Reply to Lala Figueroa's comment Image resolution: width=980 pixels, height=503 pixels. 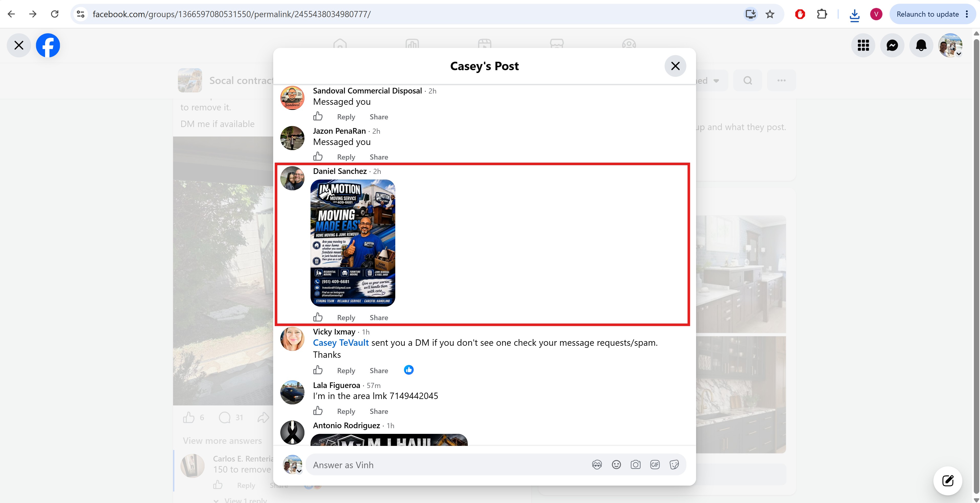pyautogui.click(x=346, y=411)
